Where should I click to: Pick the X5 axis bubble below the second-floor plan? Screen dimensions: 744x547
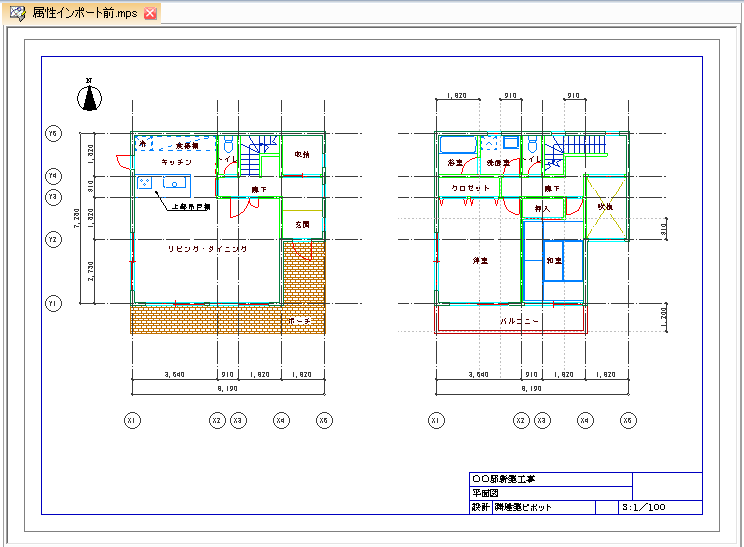click(628, 420)
